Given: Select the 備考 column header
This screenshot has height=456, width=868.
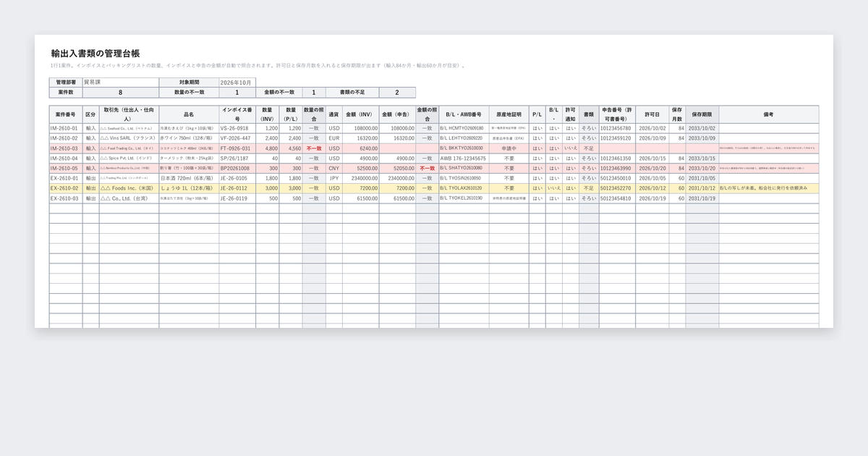Looking at the screenshot, I should (x=768, y=114).
